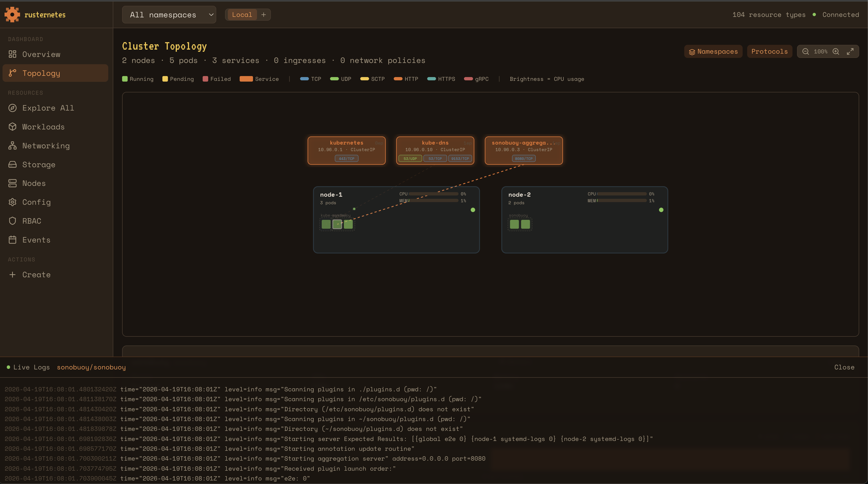Open Networking via its network icon

(x=13, y=146)
